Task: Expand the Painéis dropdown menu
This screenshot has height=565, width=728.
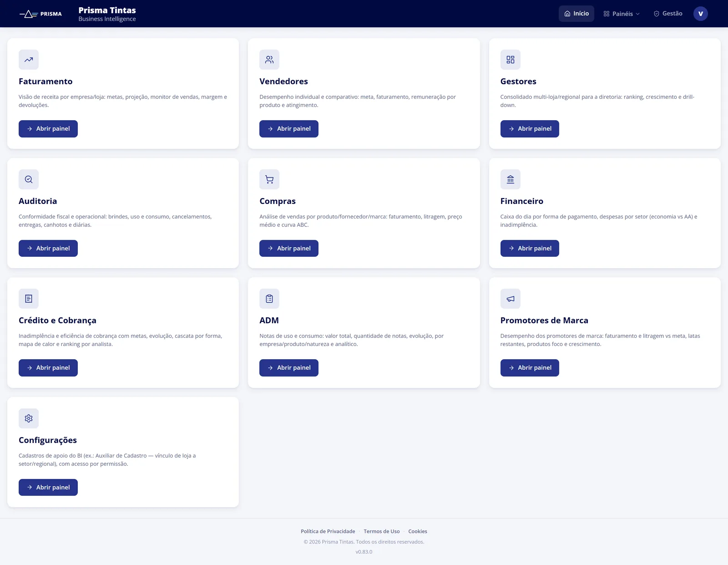Action: [622, 14]
